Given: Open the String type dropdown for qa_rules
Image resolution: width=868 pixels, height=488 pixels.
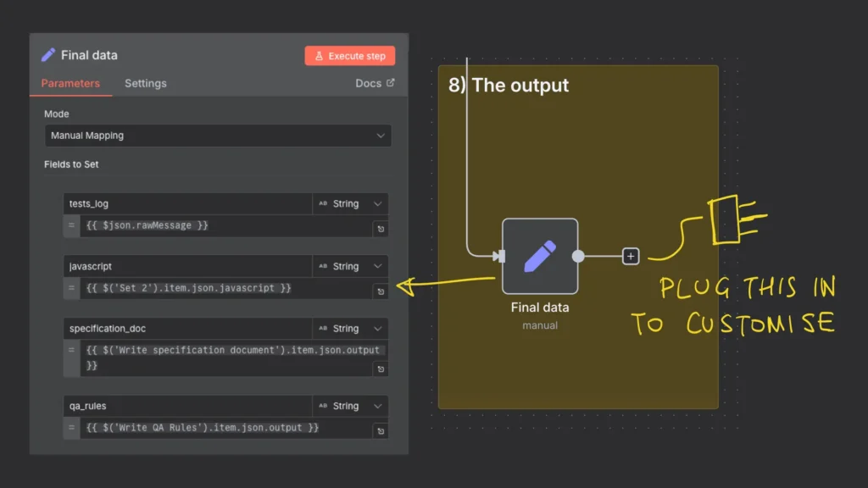Looking at the screenshot, I should point(350,406).
